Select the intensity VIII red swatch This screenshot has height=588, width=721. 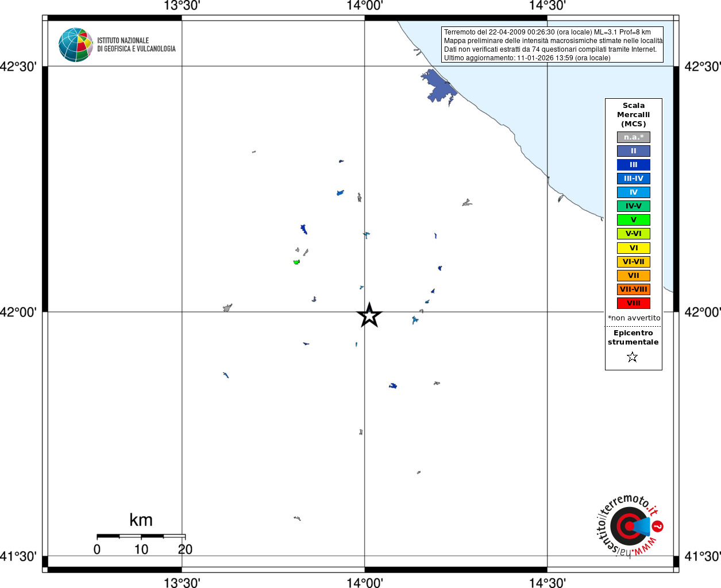634,303
